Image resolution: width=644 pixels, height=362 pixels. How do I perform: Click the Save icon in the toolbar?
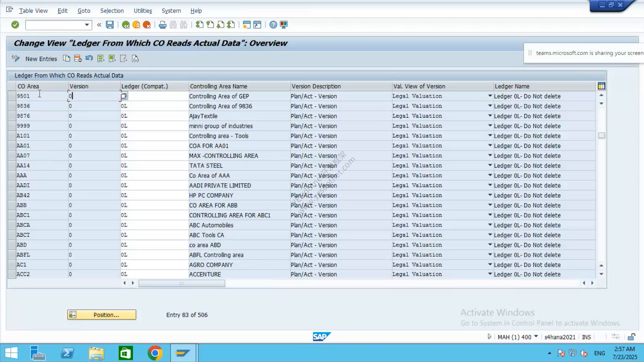point(110,24)
